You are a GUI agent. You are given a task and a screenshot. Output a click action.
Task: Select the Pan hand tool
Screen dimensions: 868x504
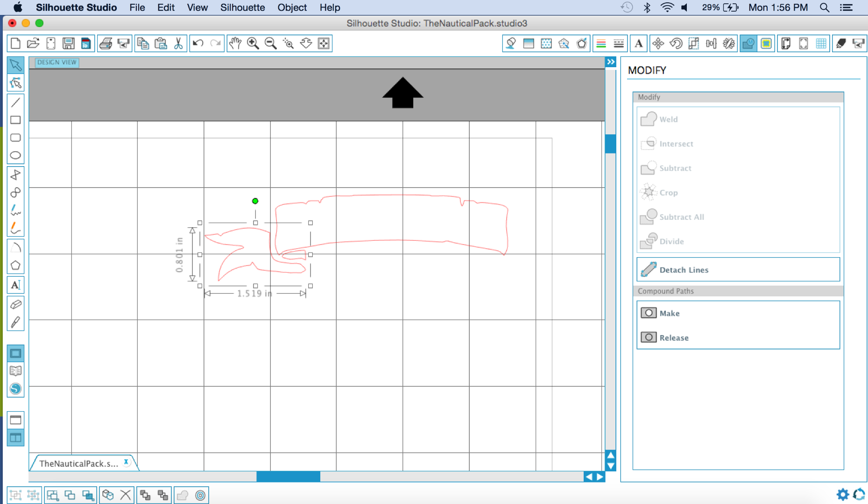235,43
